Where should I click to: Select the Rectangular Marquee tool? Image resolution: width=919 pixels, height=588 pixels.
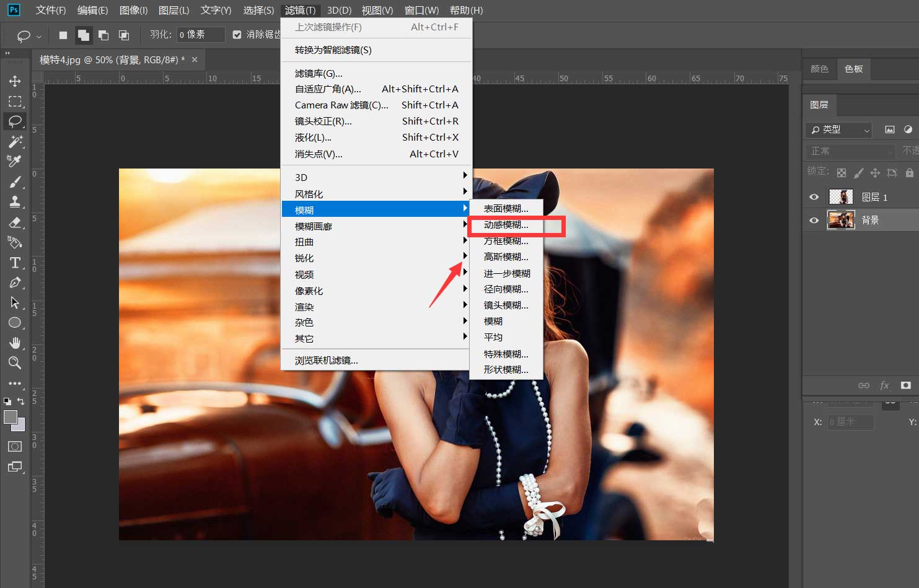(x=15, y=101)
